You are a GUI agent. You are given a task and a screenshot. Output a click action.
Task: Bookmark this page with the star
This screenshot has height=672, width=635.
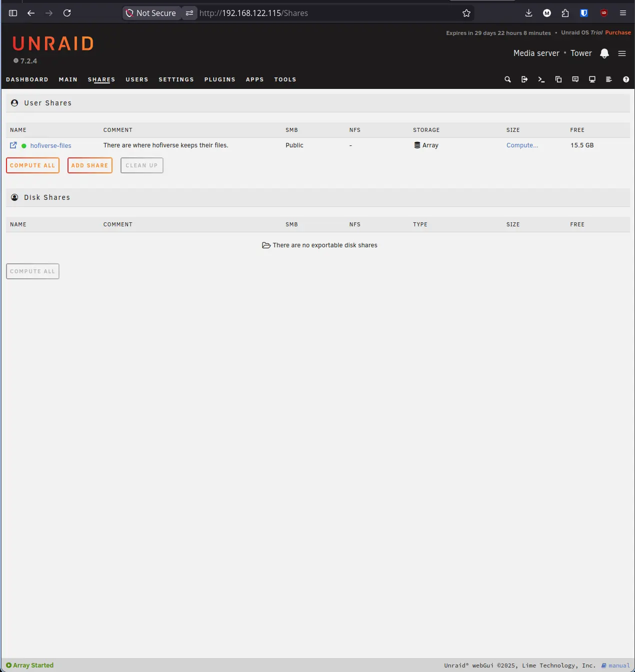click(466, 13)
